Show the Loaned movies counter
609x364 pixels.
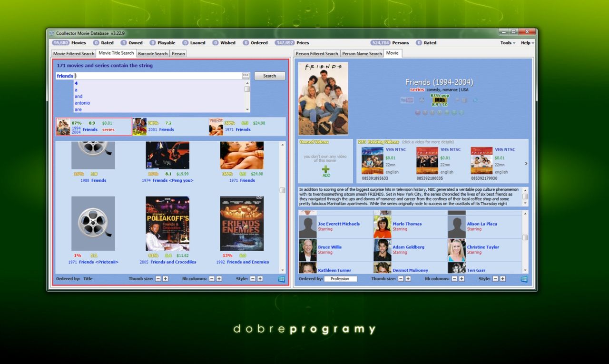point(194,43)
